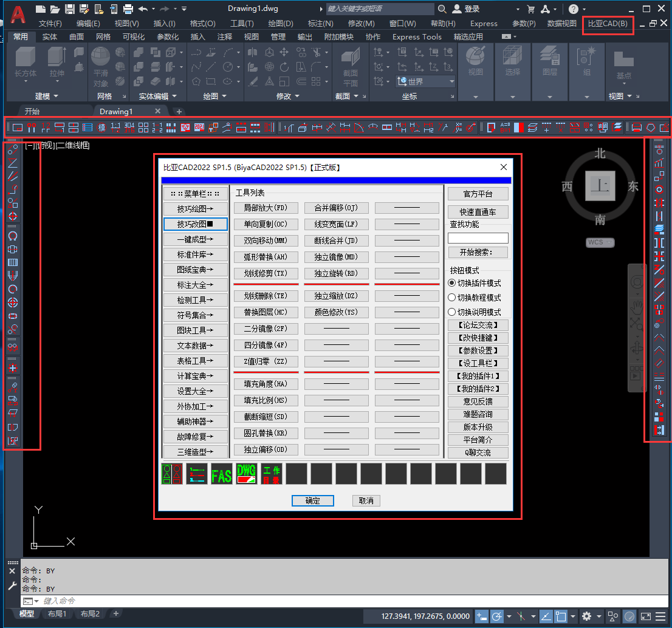
Task: Click the clean screen icon in status bar
Action: pos(645,616)
